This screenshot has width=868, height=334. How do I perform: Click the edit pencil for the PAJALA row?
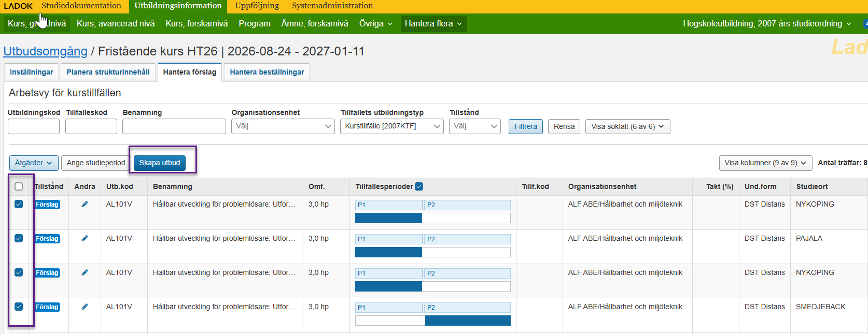(x=85, y=238)
